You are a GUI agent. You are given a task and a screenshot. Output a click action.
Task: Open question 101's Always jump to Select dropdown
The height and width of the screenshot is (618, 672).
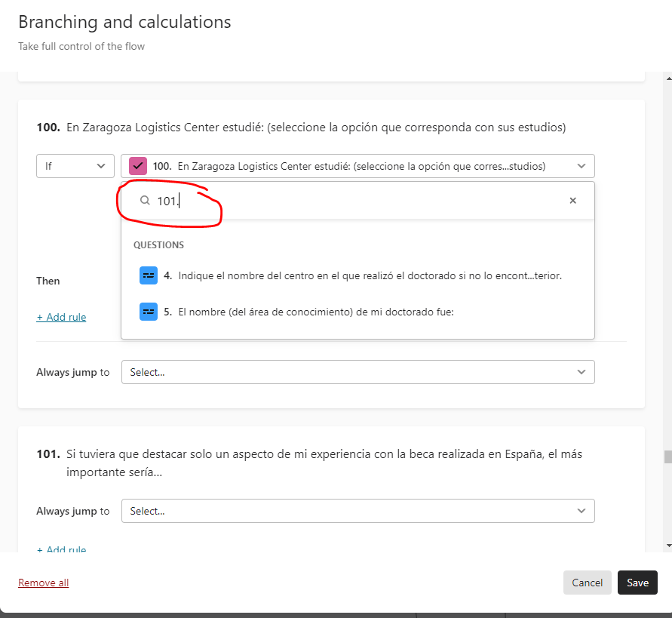(357, 511)
